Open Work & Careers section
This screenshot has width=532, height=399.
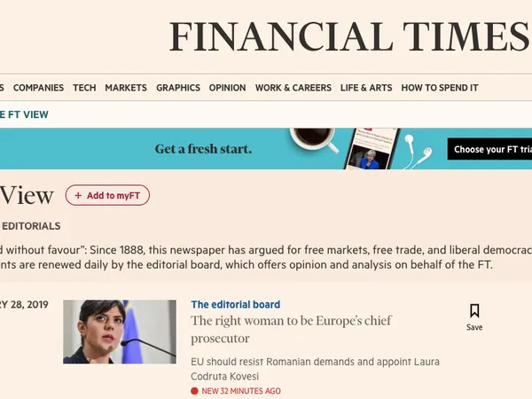click(293, 88)
